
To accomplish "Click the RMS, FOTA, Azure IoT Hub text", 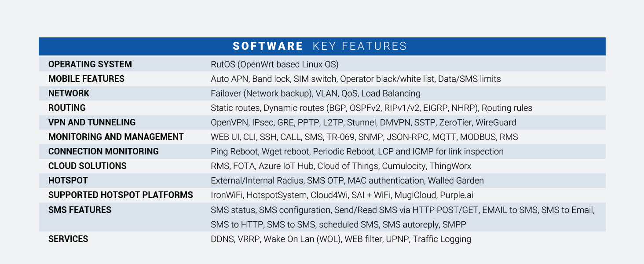I will (341, 166).
